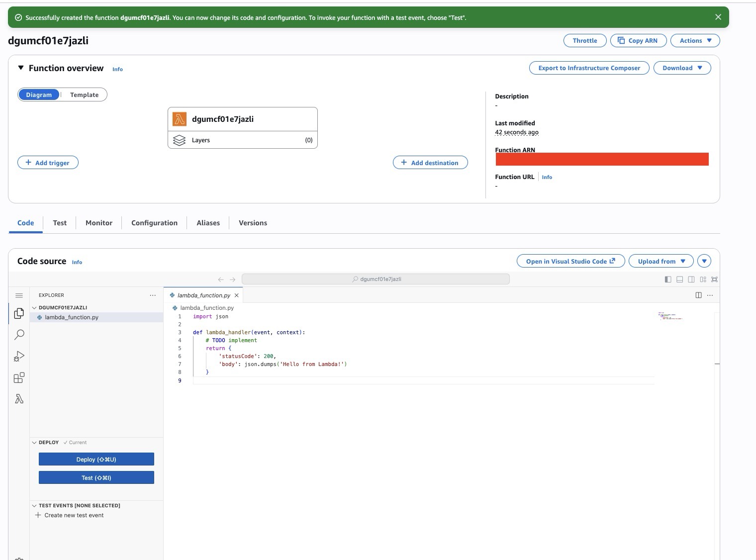Click the Deploy button
Viewport: 756px width, 560px height.
tap(96, 460)
